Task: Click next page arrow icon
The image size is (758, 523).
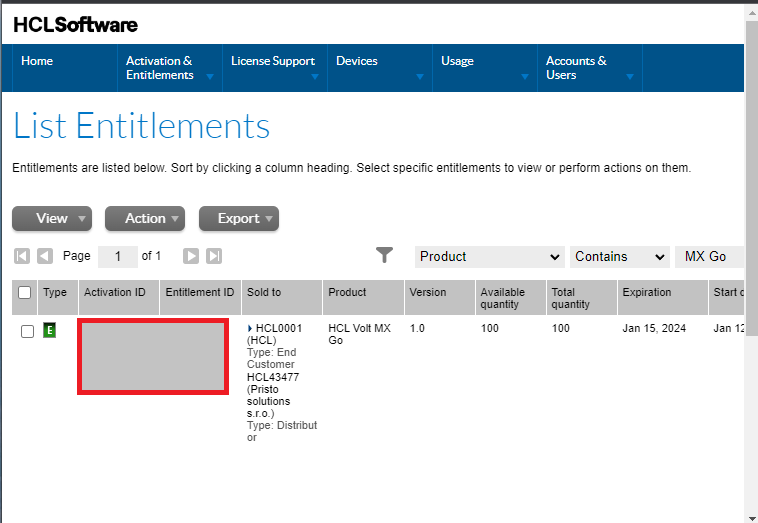Action: pos(191,256)
